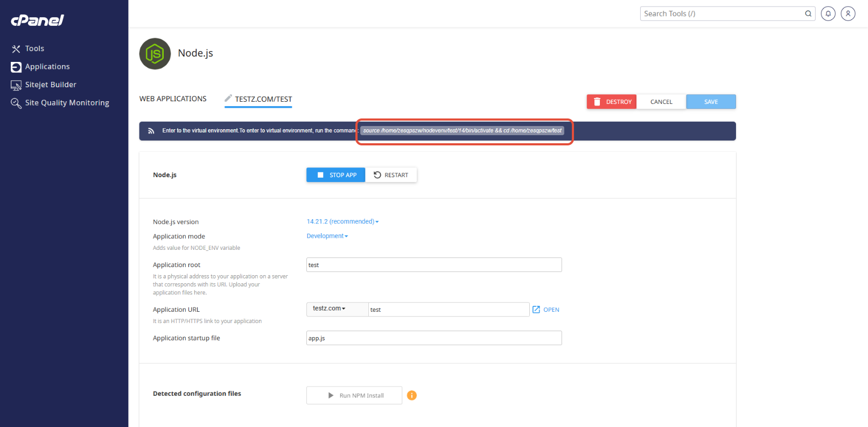
Task: Click the RESTART button
Action: coord(391,175)
